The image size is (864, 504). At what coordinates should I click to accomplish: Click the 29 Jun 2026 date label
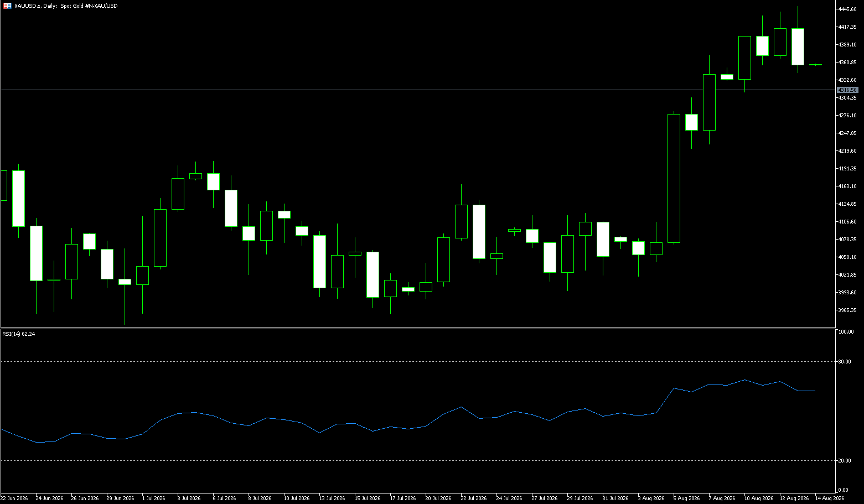click(x=120, y=498)
